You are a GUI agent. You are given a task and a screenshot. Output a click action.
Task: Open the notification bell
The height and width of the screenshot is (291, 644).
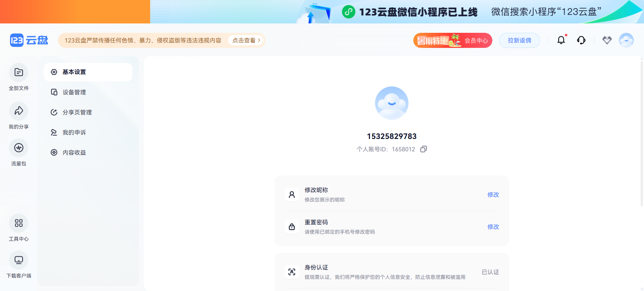click(561, 40)
